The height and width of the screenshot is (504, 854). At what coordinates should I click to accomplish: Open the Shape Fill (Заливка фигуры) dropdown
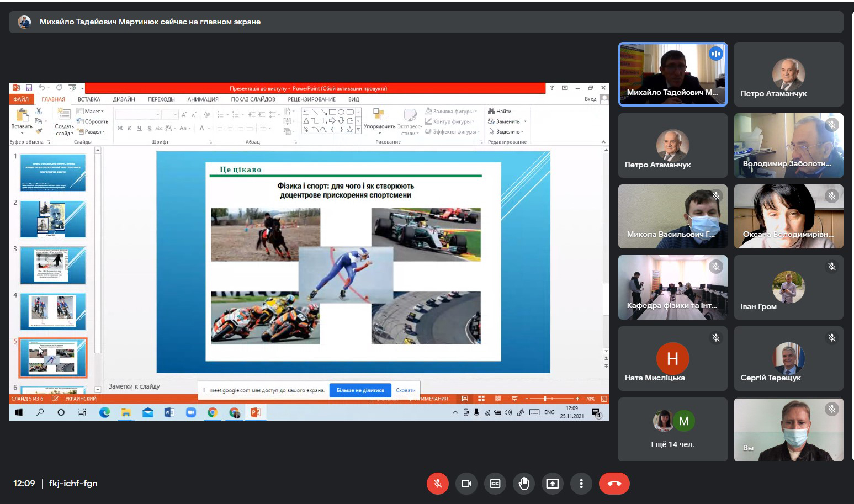coord(453,111)
